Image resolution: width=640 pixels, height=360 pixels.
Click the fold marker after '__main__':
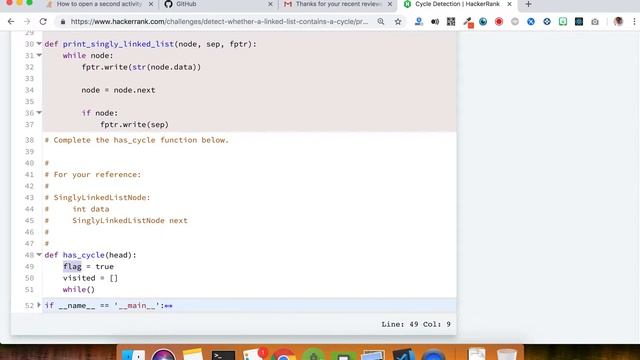(168, 306)
